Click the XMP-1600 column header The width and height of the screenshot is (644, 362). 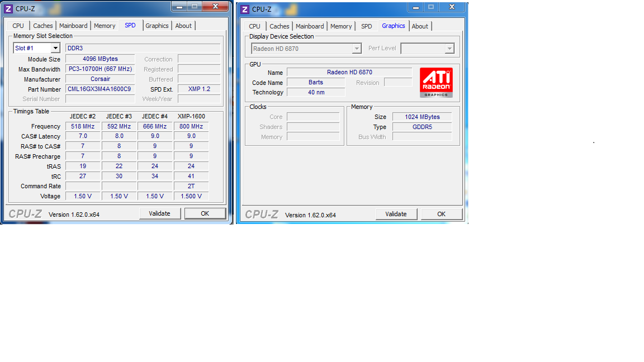tap(191, 116)
